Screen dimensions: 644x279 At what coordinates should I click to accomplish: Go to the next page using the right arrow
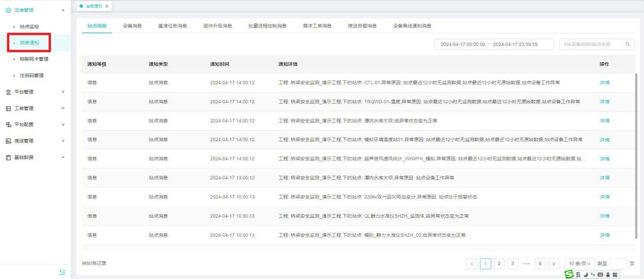554,263
